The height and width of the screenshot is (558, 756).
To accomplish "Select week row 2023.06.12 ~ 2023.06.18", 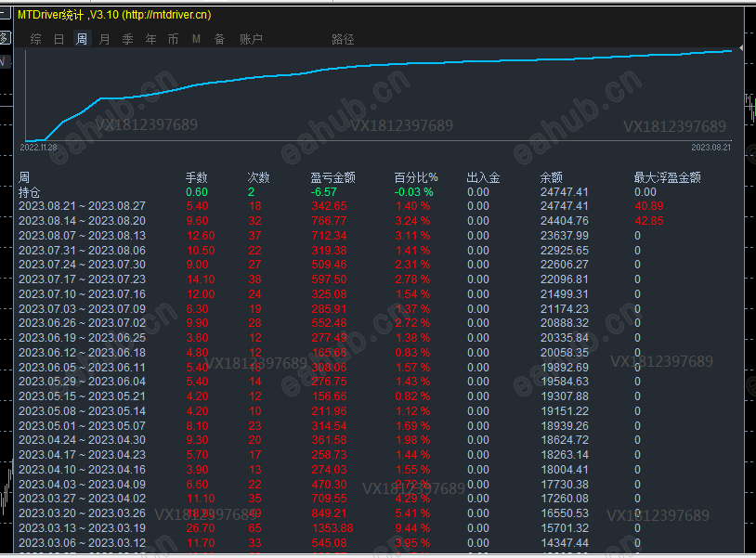I will (82, 353).
